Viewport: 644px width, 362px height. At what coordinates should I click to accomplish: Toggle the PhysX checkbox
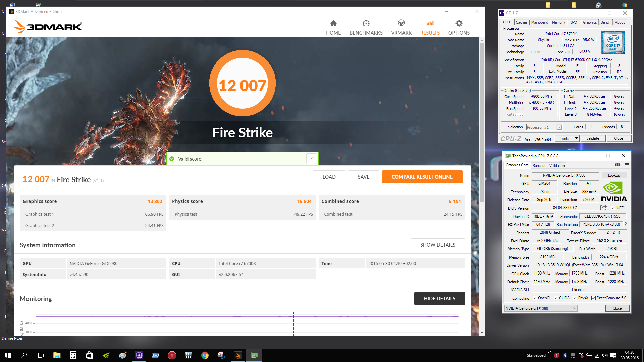click(575, 298)
